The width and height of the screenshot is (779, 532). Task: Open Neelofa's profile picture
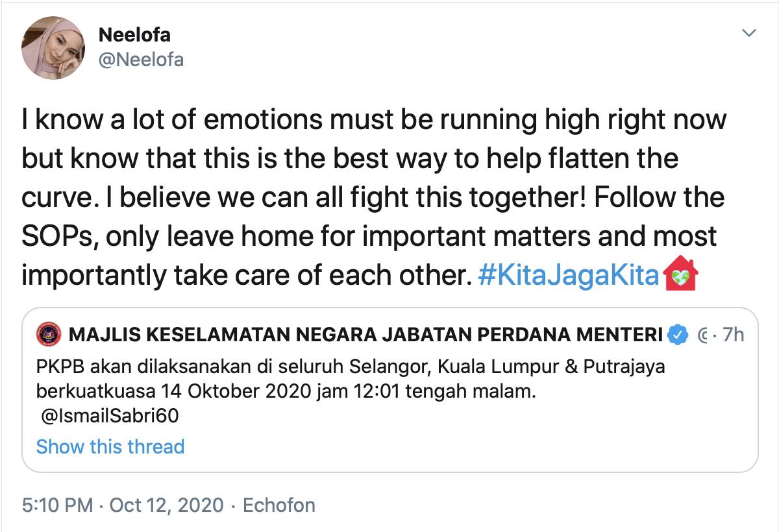53,48
